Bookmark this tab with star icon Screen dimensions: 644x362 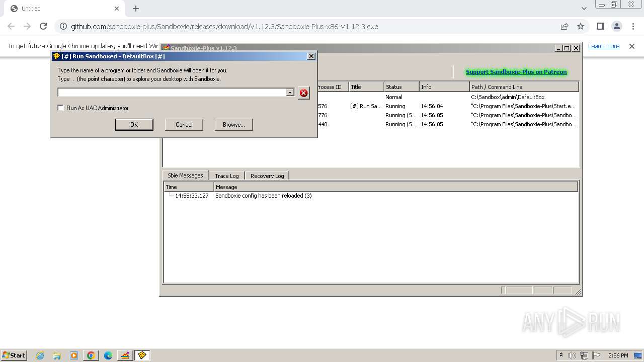coord(581,26)
